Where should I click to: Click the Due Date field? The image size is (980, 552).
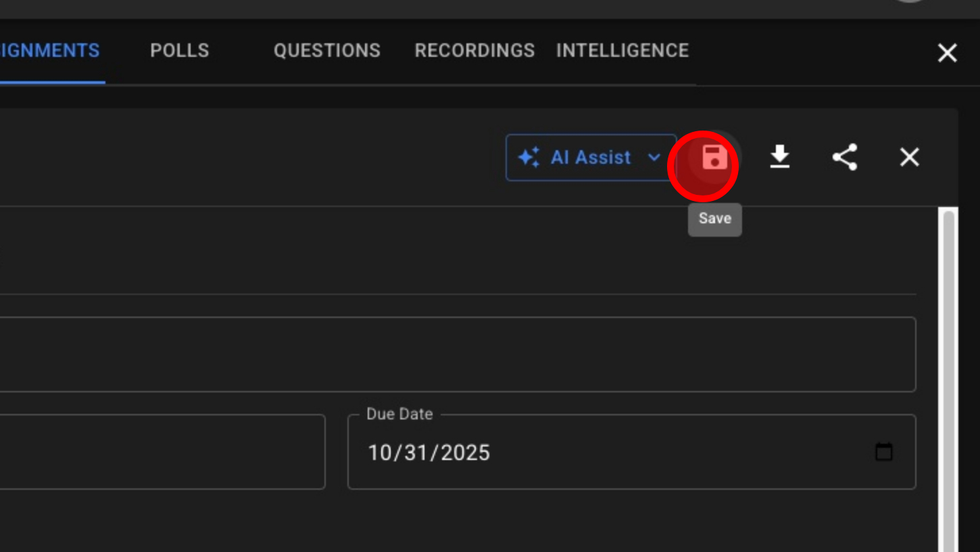coord(608,452)
